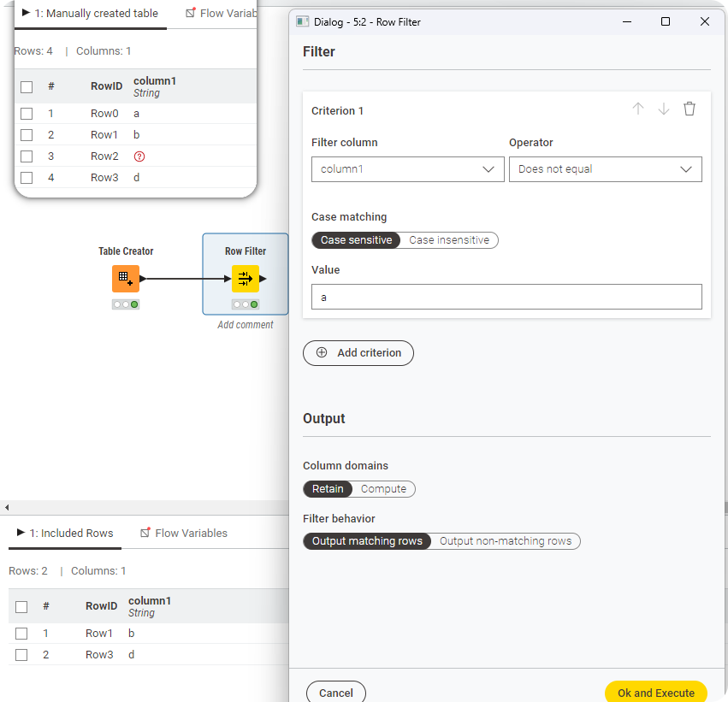The height and width of the screenshot is (702, 728).
Task: Check the Row0 checkbox in top table
Action: coord(27,114)
